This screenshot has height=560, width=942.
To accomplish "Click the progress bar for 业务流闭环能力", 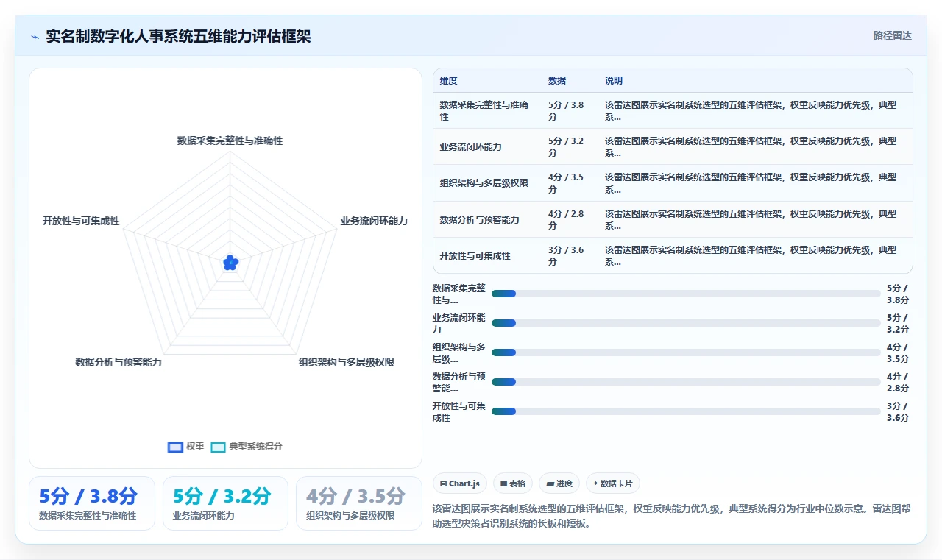I will point(686,323).
